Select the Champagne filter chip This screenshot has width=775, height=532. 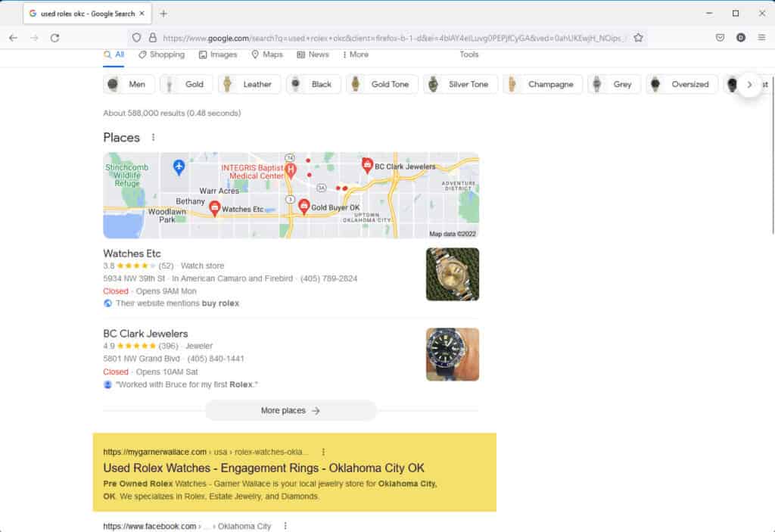pyautogui.click(x=543, y=84)
